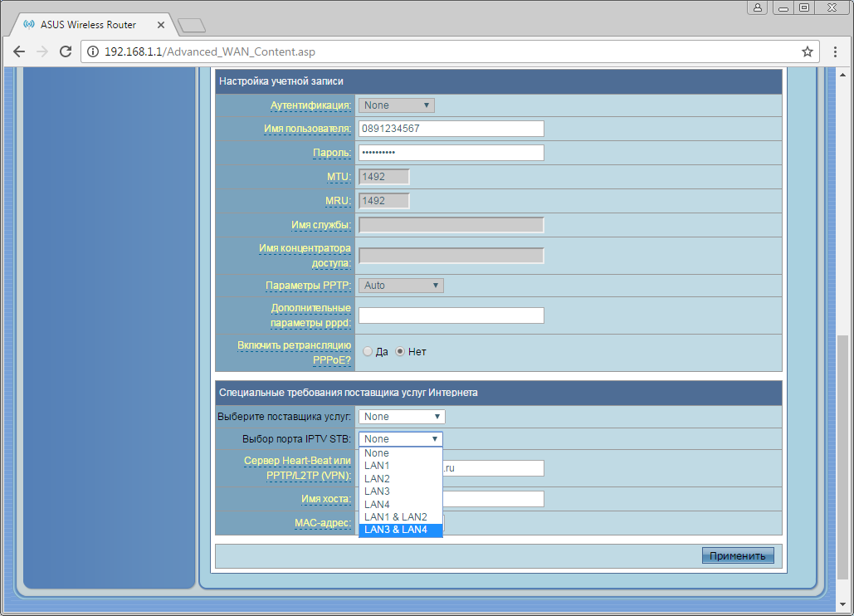Close the ASUS Wireless Router tab
This screenshot has height=616, width=854.
point(161,25)
